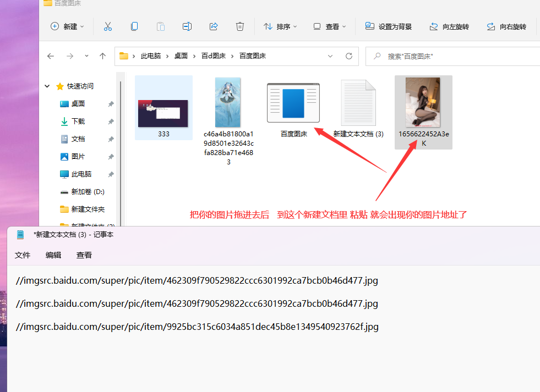This screenshot has height=392, width=540.
Task: Open the 查看 (View) dropdown menu
Action: click(x=330, y=26)
